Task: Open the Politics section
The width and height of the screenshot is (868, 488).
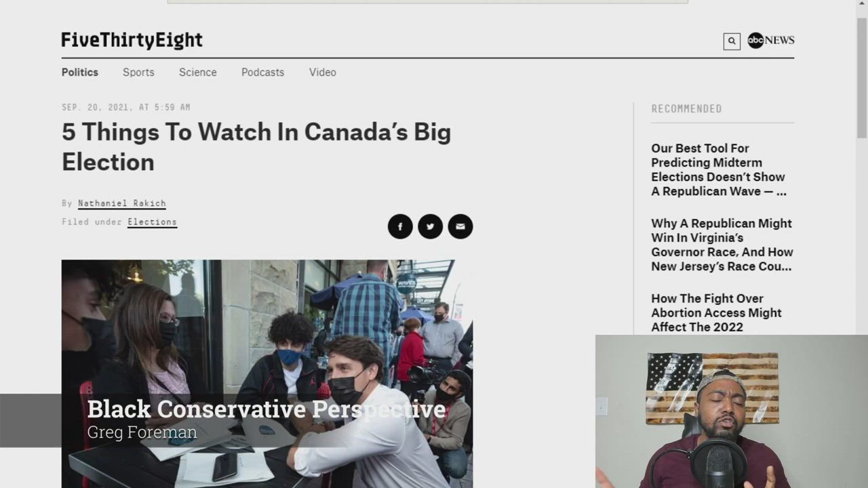Action: [80, 73]
